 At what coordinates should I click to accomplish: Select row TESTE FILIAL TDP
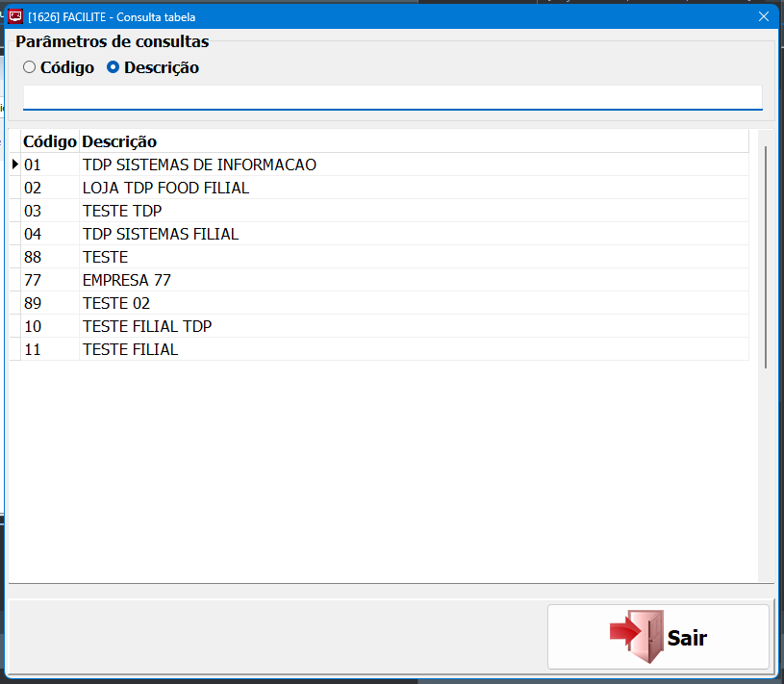tap(379, 325)
